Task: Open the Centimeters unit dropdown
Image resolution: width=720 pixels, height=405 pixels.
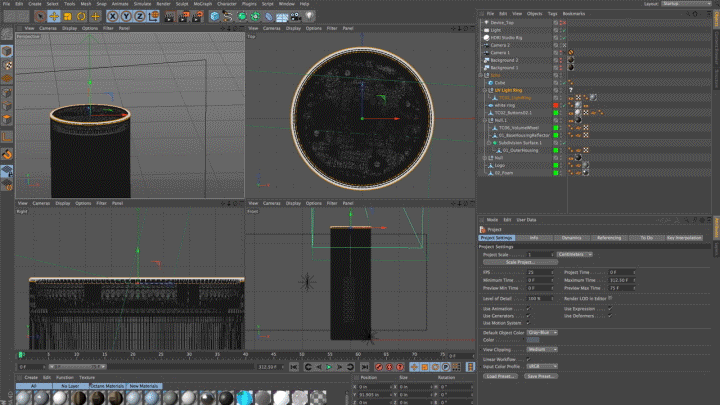Action: pos(574,254)
